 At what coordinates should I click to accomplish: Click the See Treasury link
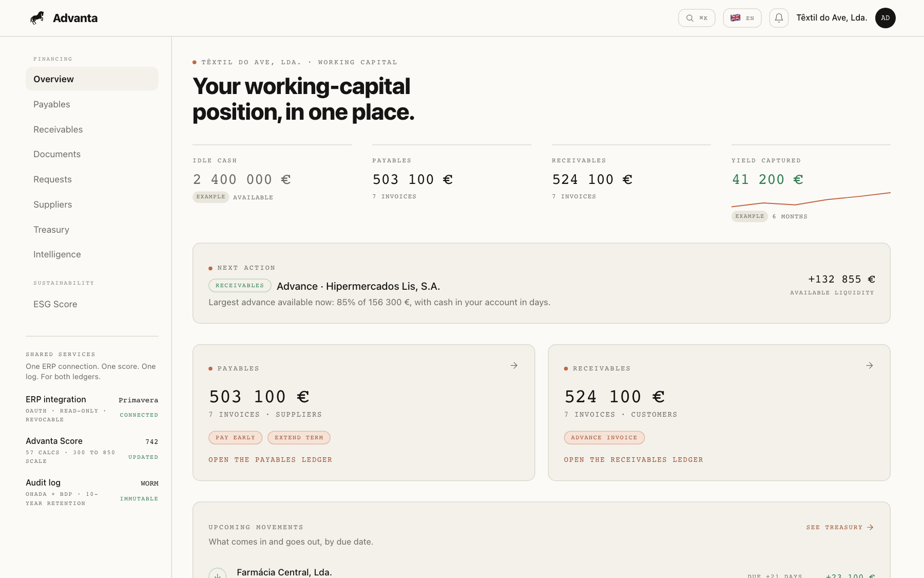coord(840,528)
